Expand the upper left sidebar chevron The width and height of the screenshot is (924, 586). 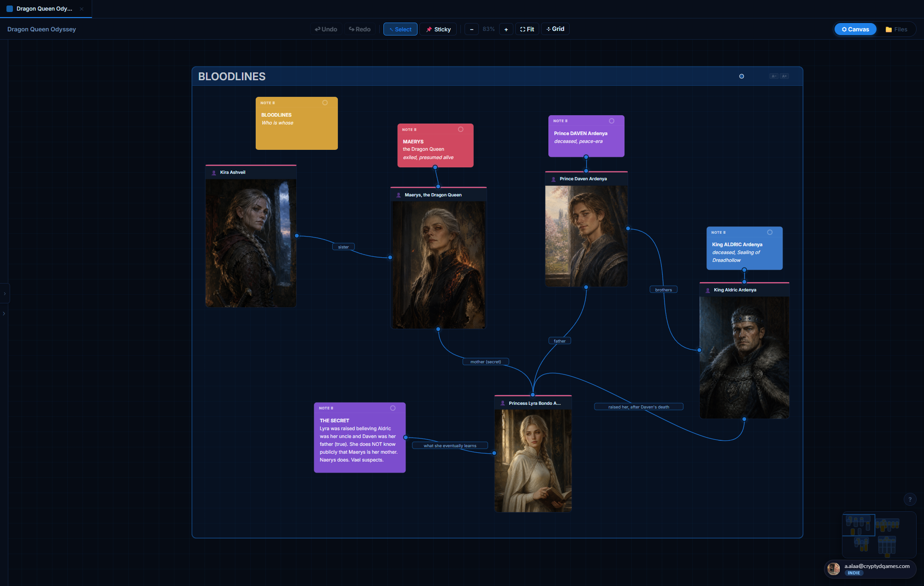pos(5,293)
